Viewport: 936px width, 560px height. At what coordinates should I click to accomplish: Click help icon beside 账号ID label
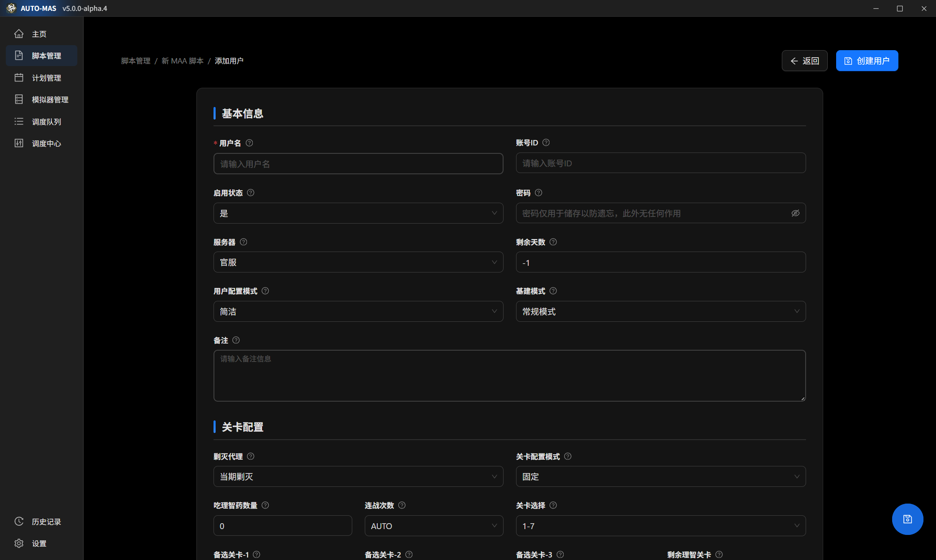pyautogui.click(x=546, y=143)
